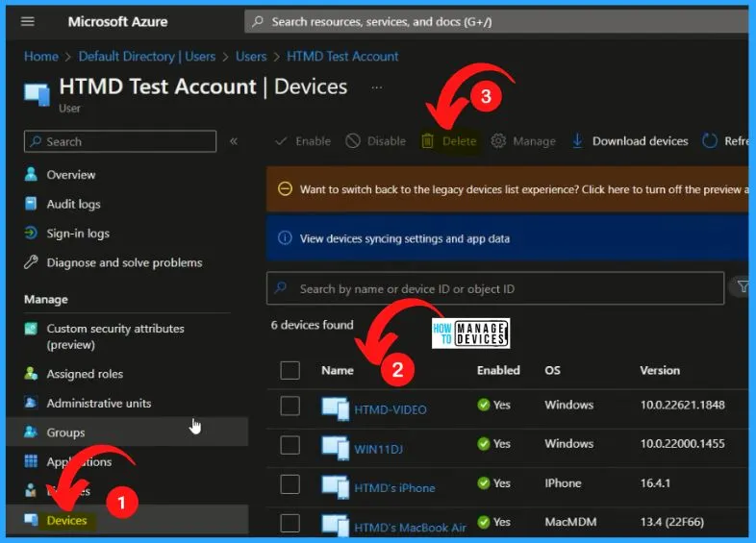Open the Azure portal hamburger menu
756x543 pixels.
28,21
